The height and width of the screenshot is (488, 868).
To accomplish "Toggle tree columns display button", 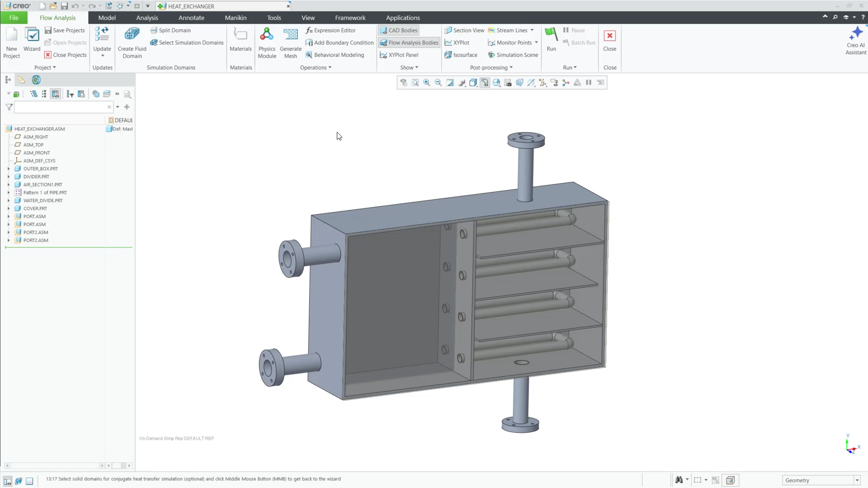I will click(55, 94).
